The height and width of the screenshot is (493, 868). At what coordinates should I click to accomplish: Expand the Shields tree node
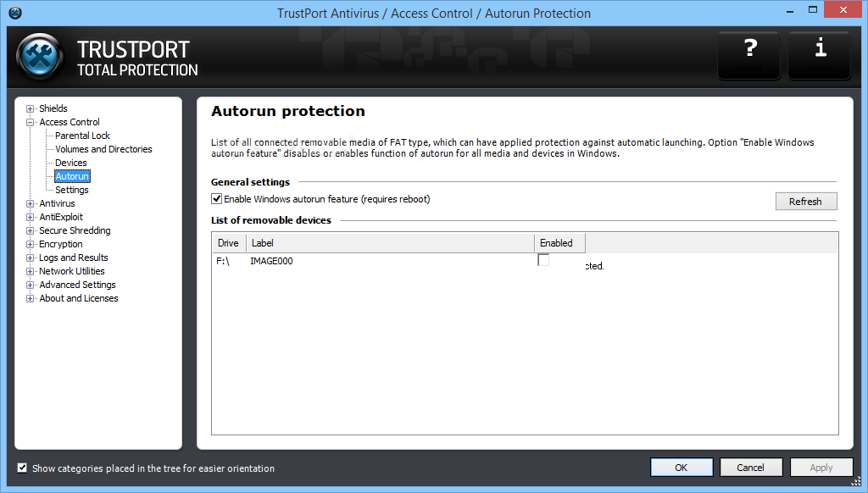click(x=31, y=109)
